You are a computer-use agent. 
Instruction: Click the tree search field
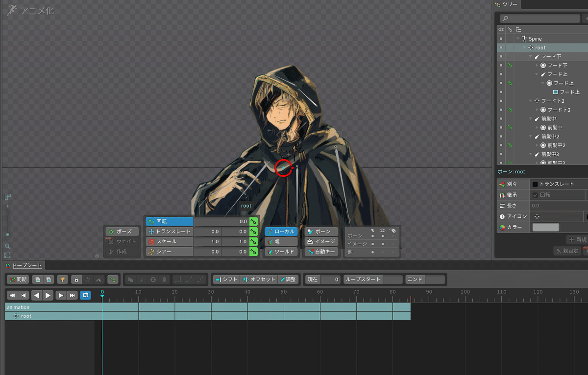point(539,19)
